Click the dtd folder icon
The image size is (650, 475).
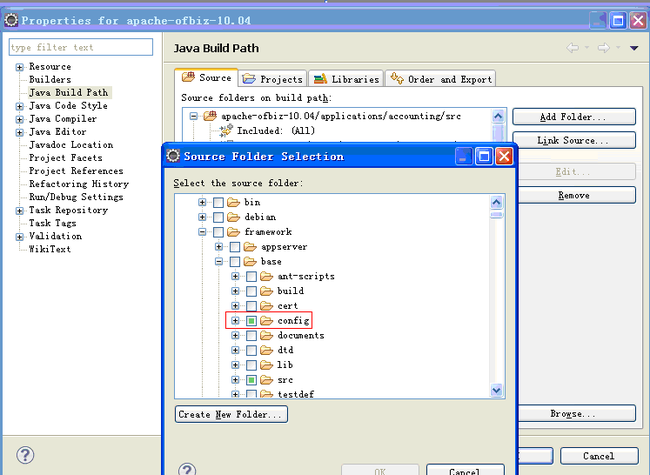coord(267,350)
